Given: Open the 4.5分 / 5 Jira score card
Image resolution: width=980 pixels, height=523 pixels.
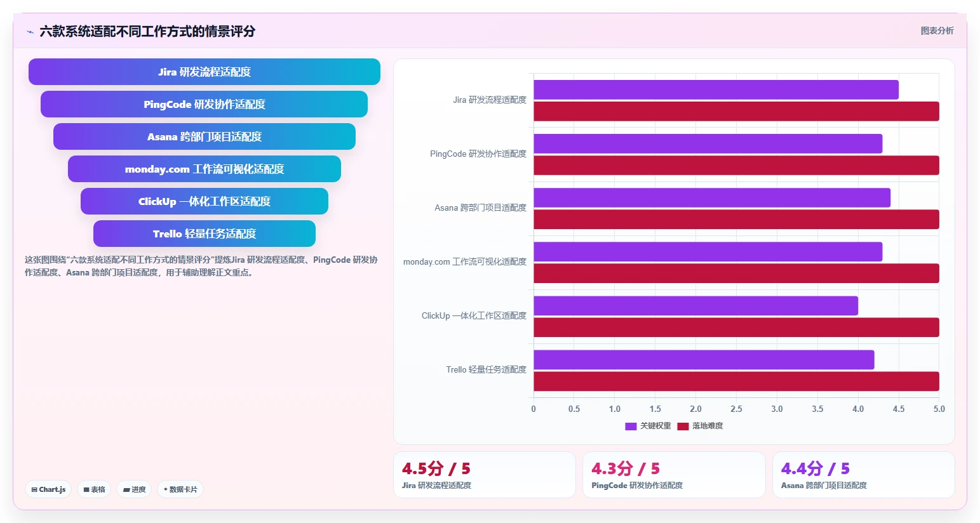Looking at the screenshot, I should pos(485,475).
